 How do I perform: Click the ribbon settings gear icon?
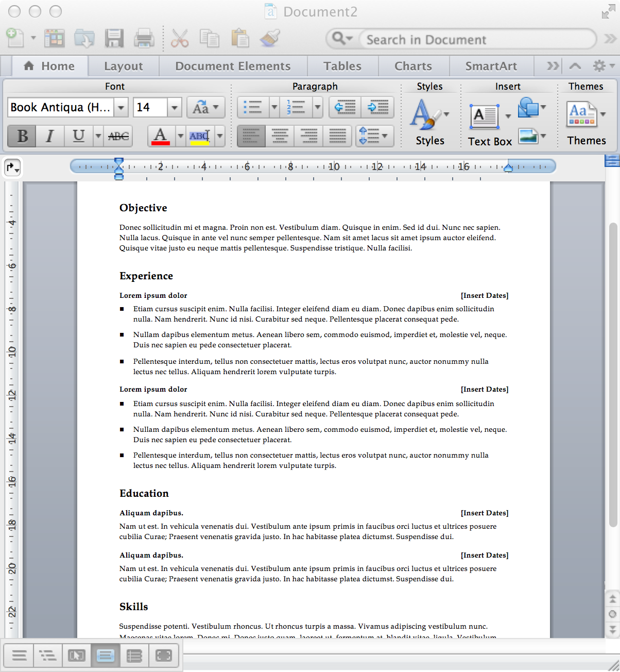click(x=599, y=66)
